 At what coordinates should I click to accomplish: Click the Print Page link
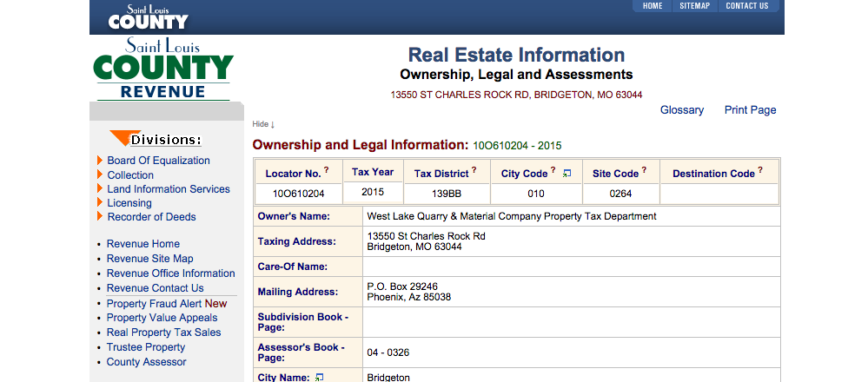point(750,110)
